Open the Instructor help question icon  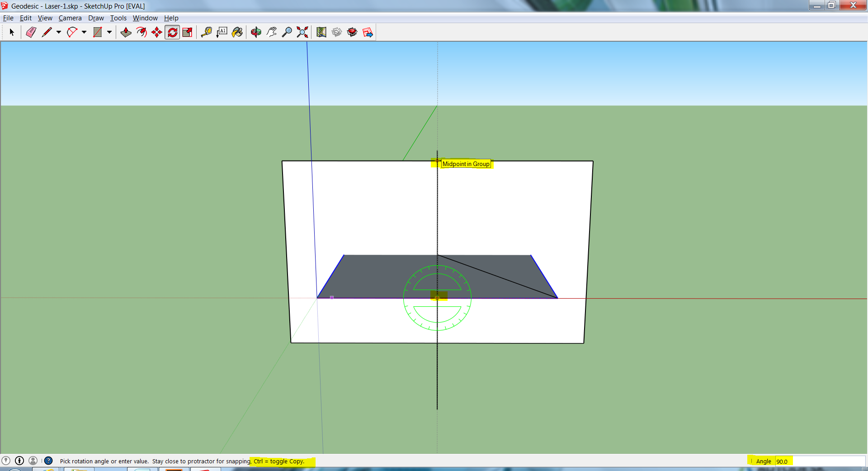[x=48, y=461]
